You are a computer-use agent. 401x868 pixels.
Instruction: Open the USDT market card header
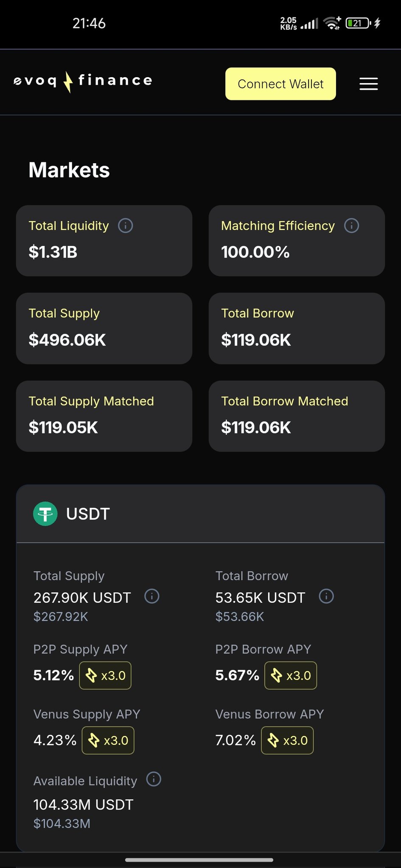click(x=200, y=514)
